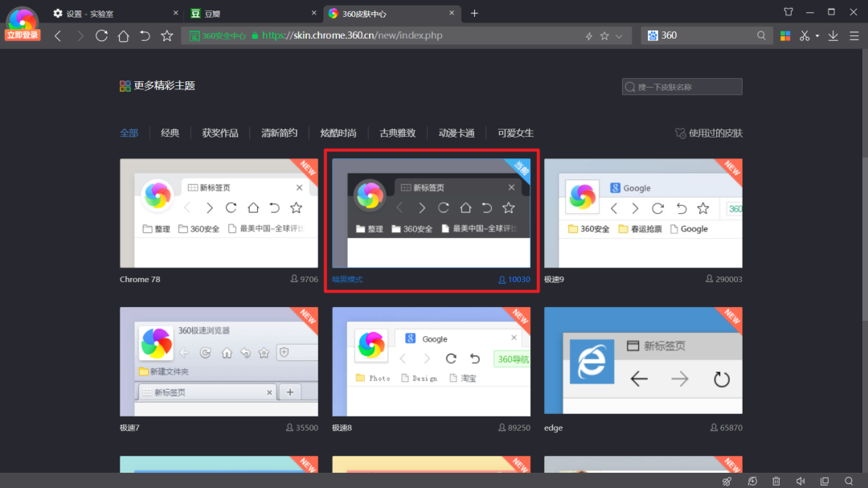The height and width of the screenshot is (488, 868).
Task: Select the 可爱女生 category
Action: coord(515,133)
